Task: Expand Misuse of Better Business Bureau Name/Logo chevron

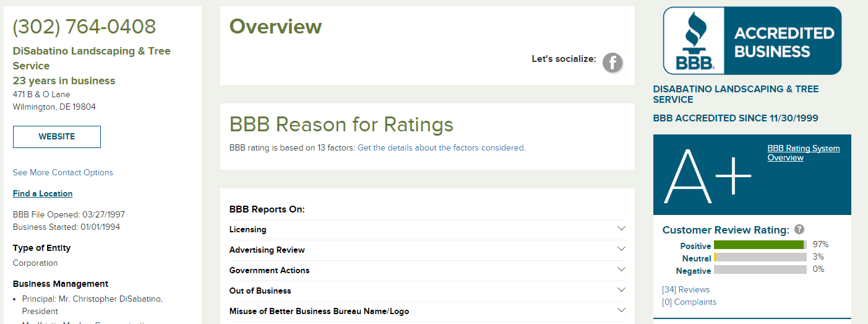Action: (622, 310)
